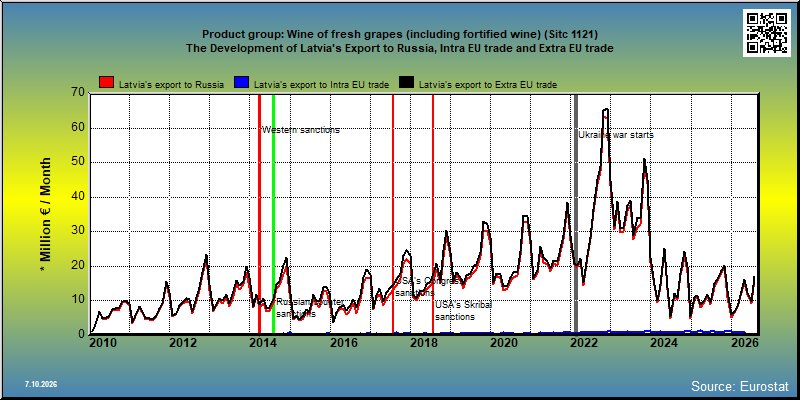Screen dimensions: 800x400
Task: Click the black Extra EU legend swatch
Action: point(407,83)
